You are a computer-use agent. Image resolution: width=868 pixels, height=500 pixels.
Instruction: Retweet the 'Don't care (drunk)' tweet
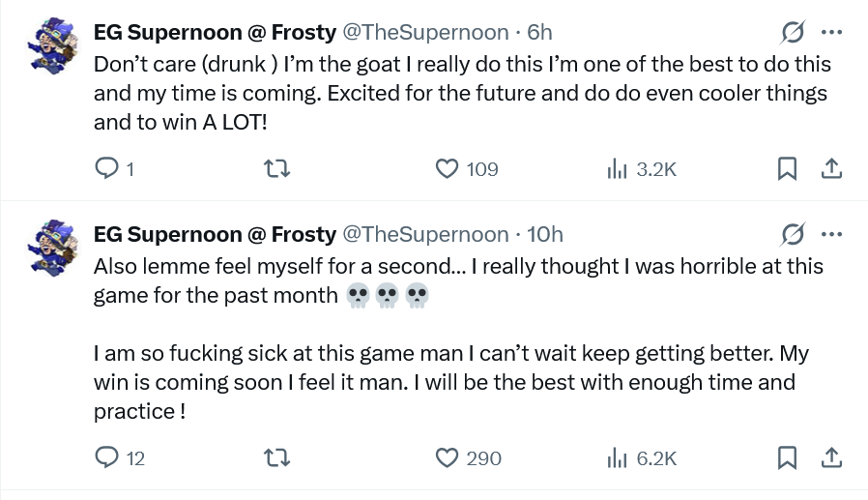click(276, 169)
